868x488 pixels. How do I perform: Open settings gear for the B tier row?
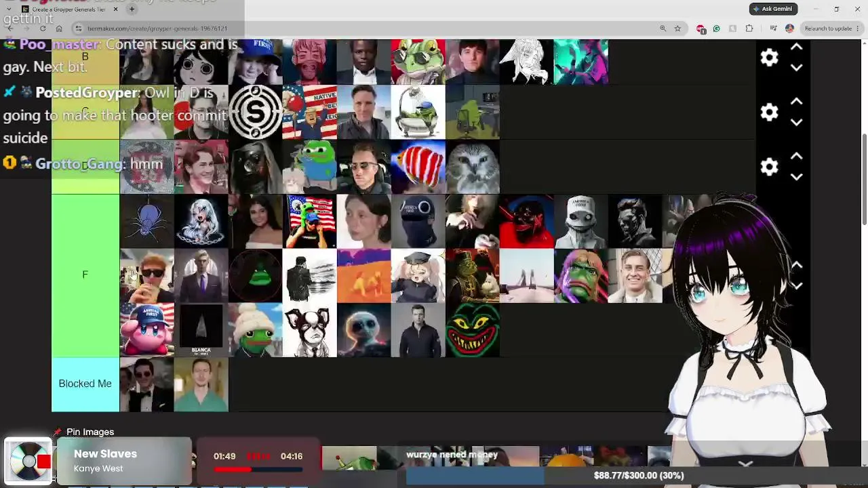point(769,58)
